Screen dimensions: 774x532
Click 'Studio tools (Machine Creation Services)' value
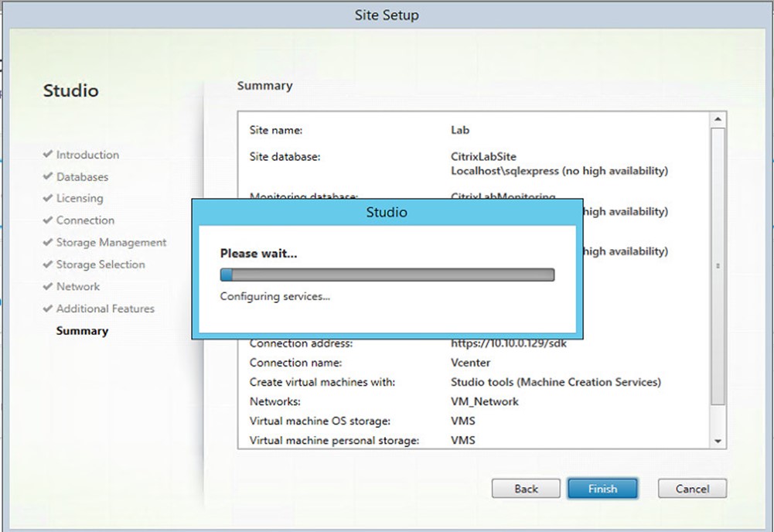(556, 382)
